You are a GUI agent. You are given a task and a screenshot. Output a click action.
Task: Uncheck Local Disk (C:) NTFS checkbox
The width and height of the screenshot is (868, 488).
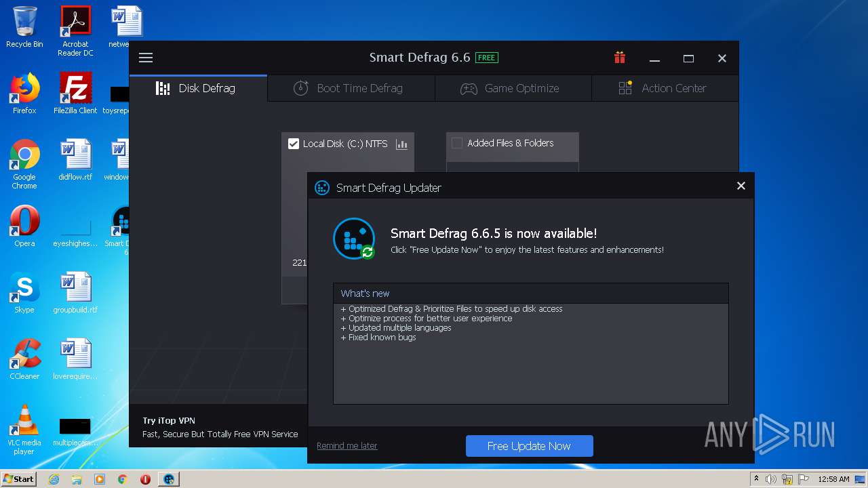pyautogui.click(x=294, y=144)
